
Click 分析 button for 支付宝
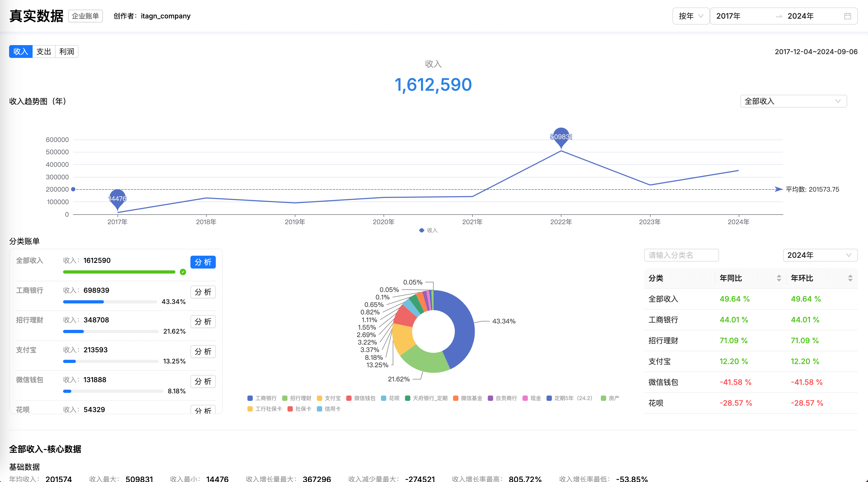coord(203,352)
